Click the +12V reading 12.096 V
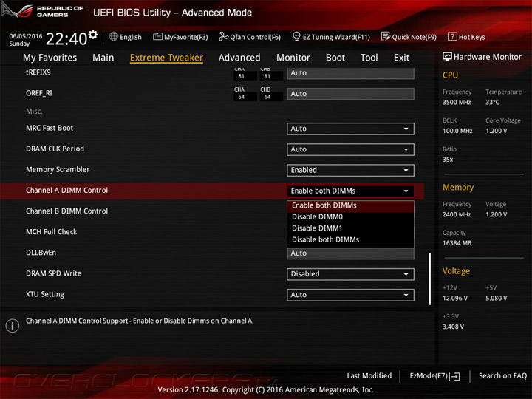 pyautogui.click(x=455, y=299)
